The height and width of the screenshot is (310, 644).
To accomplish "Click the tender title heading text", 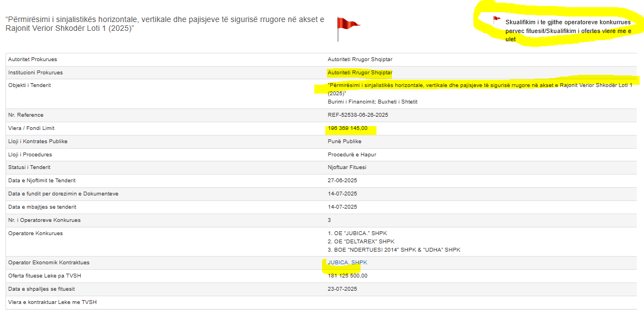I will point(165,24).
